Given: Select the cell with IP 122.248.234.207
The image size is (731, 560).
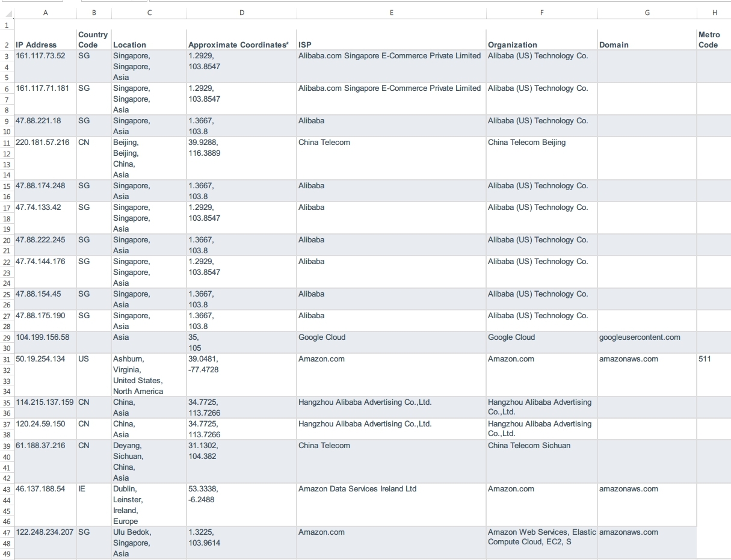Looking at the screenshot, I should point(45,543).
